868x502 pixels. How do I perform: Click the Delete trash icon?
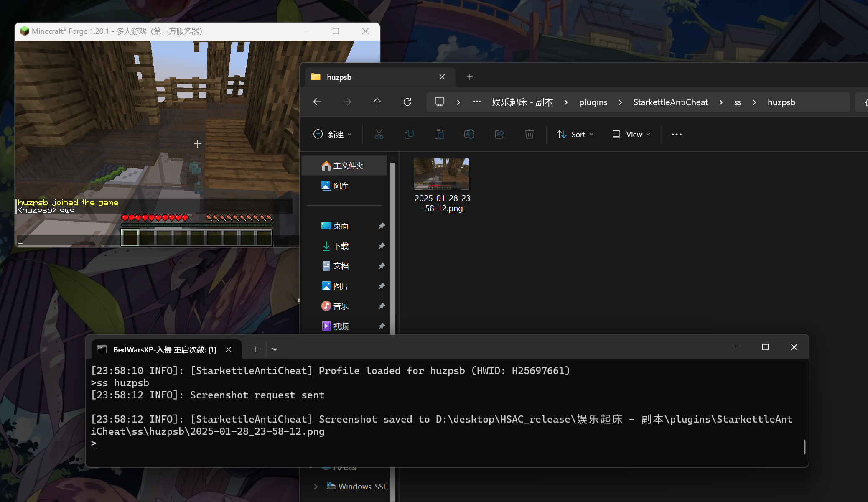pyautogui.click(x=529, y=134)
